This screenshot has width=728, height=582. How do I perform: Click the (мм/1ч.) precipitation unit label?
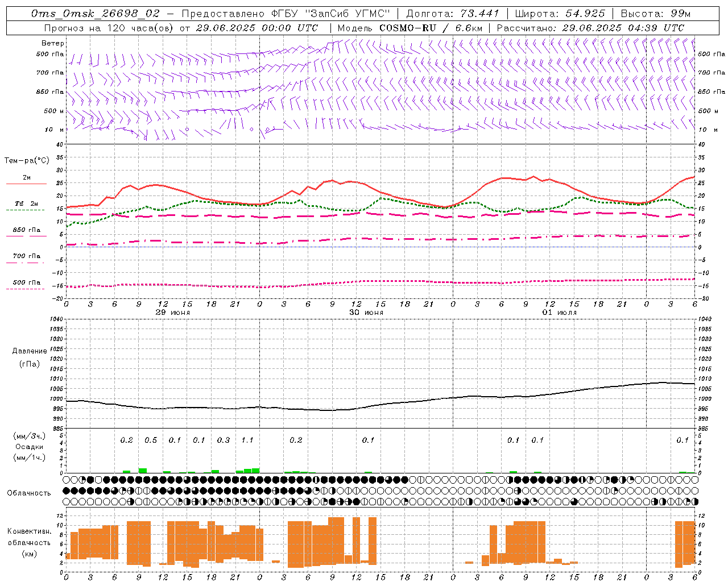(x=30, y=458)
